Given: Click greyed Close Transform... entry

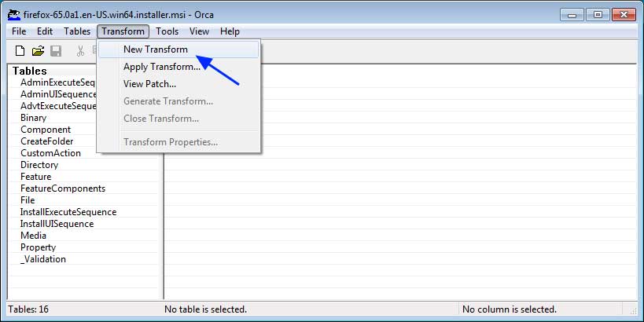Looking at the screenshot, I should [x=178, y=118].
